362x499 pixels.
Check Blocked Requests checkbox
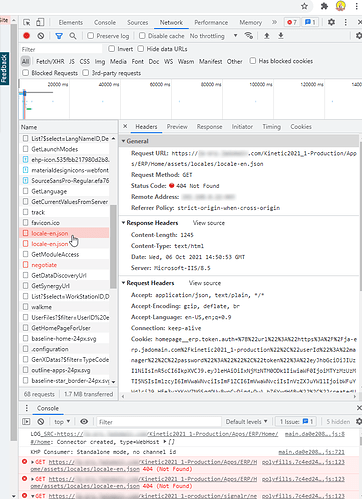[x=25, y=73]
